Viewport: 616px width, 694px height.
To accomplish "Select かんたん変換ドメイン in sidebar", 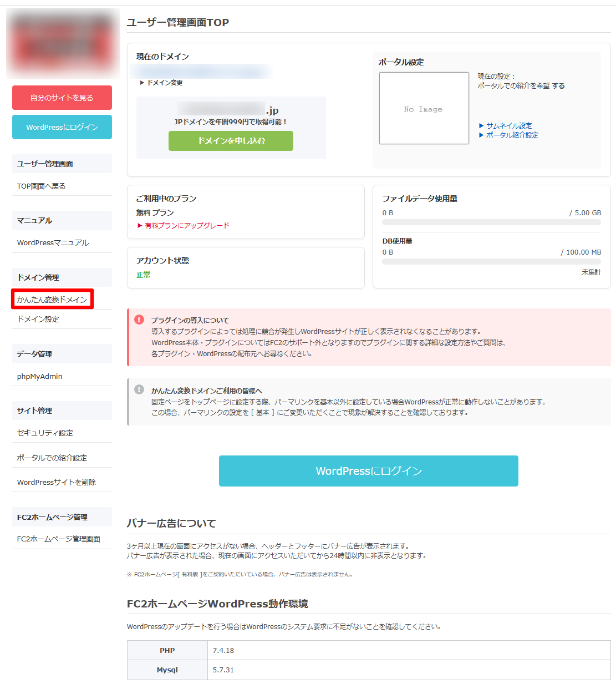I will (52, 300).
